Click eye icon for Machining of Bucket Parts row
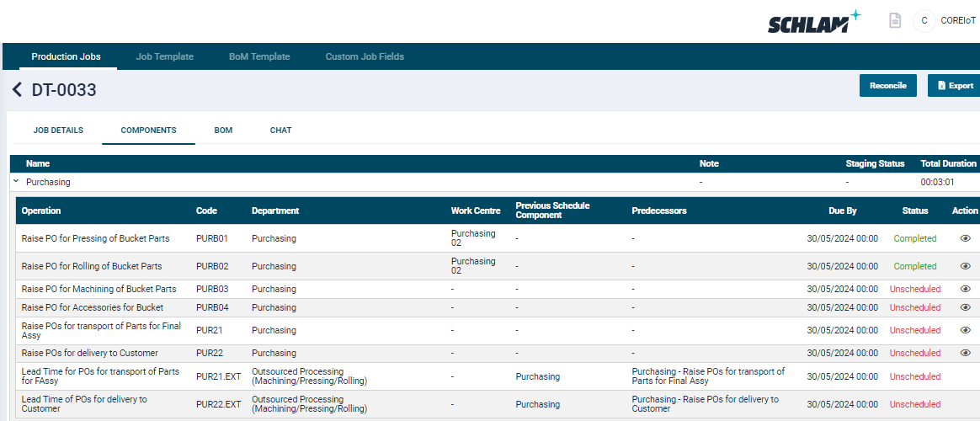Image resolution: width=980 pixels, height=421 pixels. [x=965, y=289]
